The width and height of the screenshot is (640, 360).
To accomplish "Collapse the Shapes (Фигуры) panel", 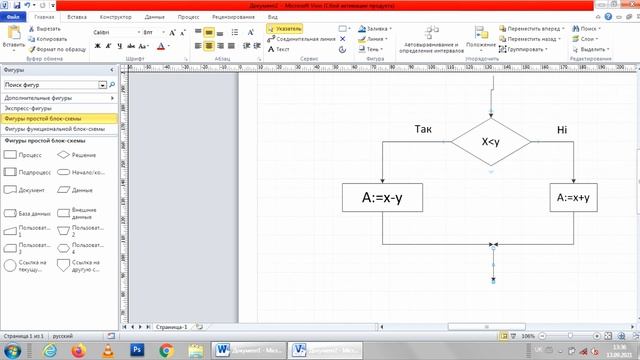I will [x=112, y=70].
